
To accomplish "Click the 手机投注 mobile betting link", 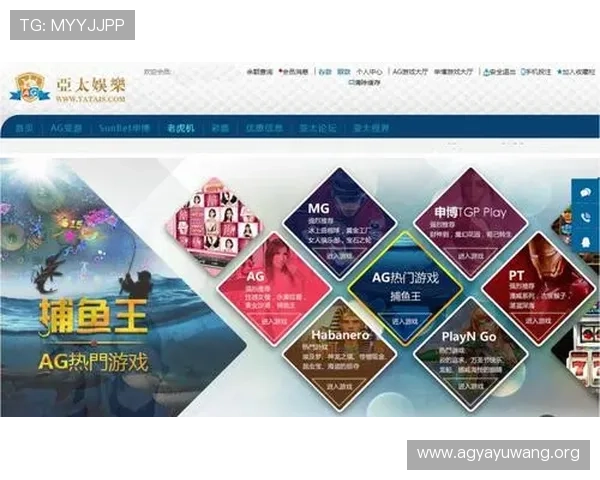I will pyautogui.click(x=536, y=72).
